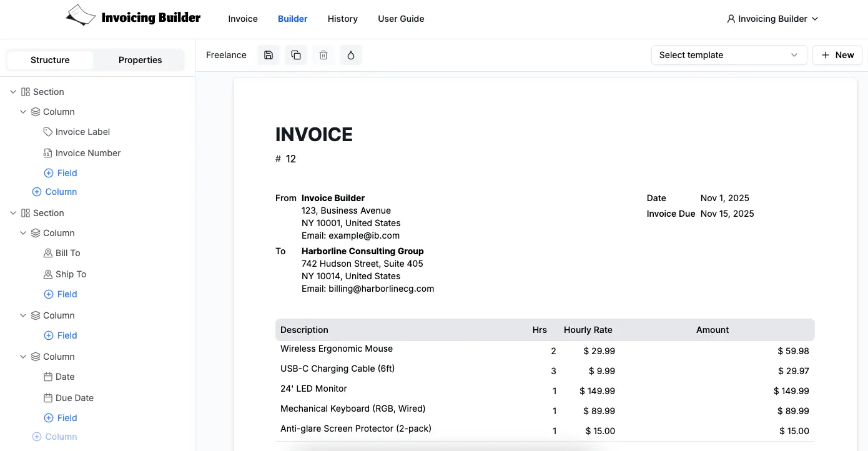The width and height of the screenshot is (868, 451).
Task: Add Field in the empty middle Column
Action: (x=61, y=335)
